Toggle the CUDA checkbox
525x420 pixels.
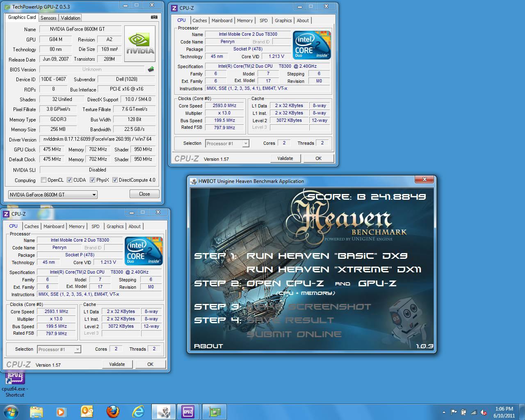tap(69, 180)
